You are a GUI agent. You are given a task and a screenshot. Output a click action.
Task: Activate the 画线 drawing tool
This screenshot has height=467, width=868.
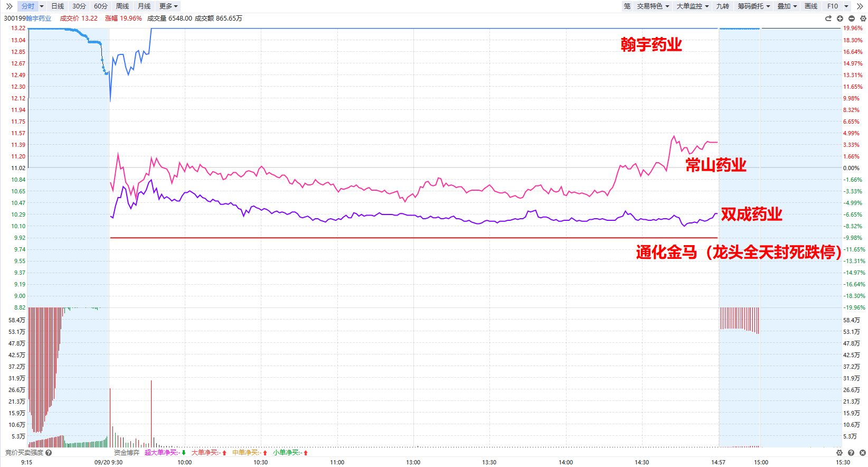pyautogui.click(x=811, y=6)
